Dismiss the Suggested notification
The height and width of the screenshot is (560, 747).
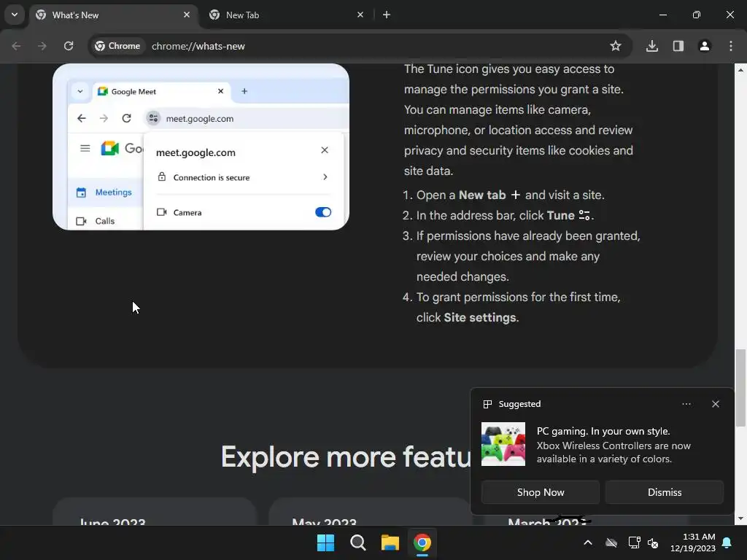coord(665,492)
